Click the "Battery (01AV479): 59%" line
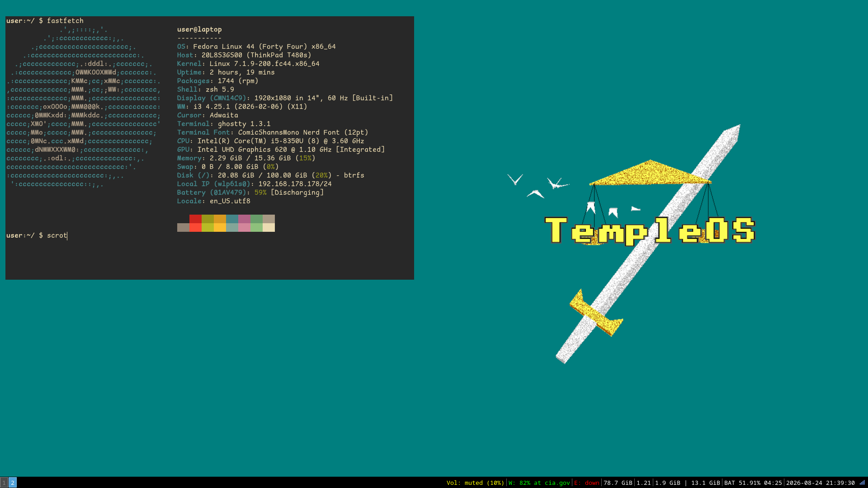 coord(250,192)
